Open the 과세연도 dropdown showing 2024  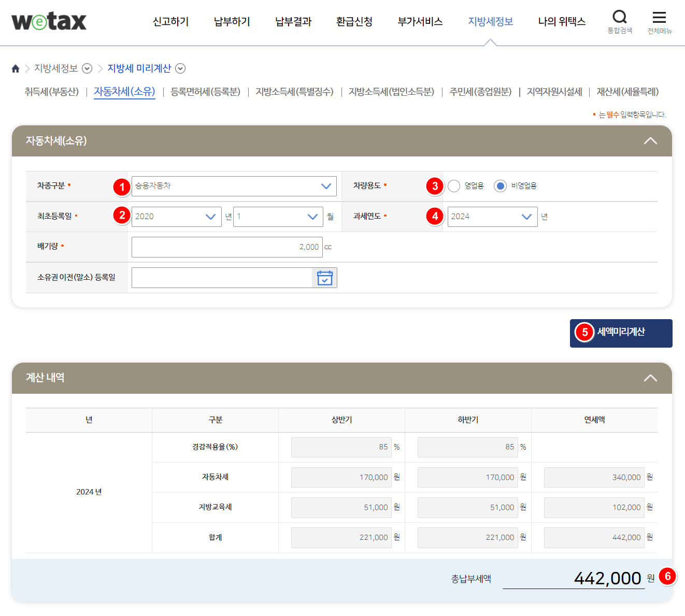(x=492, y=217)
